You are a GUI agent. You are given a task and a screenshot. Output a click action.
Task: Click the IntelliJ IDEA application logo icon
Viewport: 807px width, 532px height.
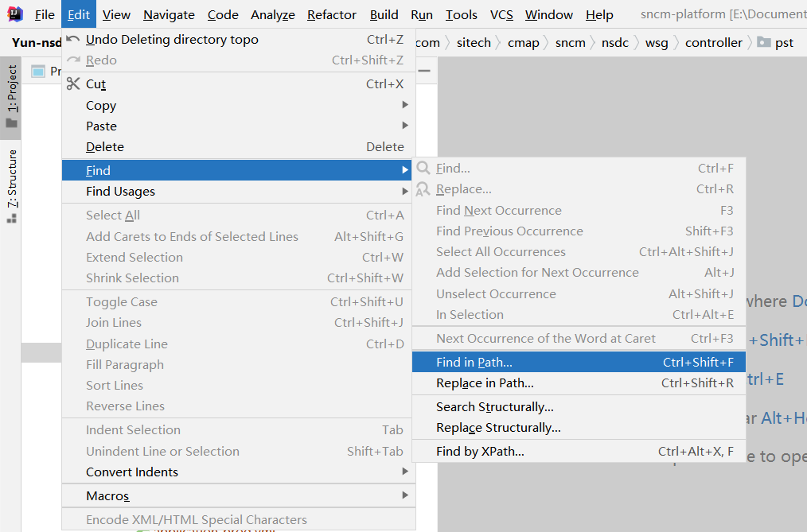click(15, 14)
